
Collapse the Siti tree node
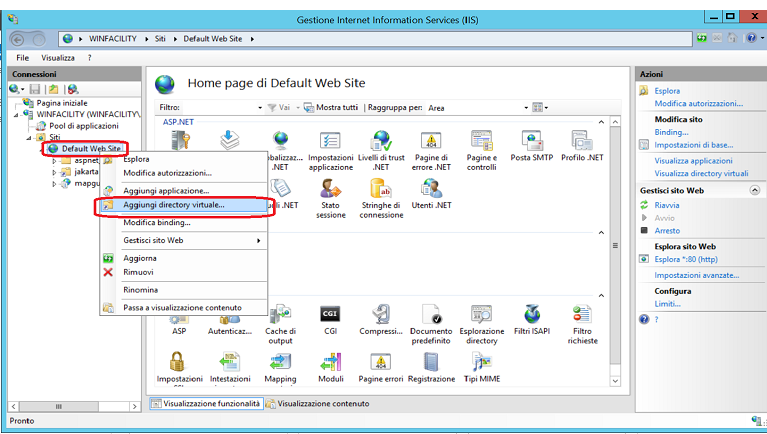click(29, 138)
